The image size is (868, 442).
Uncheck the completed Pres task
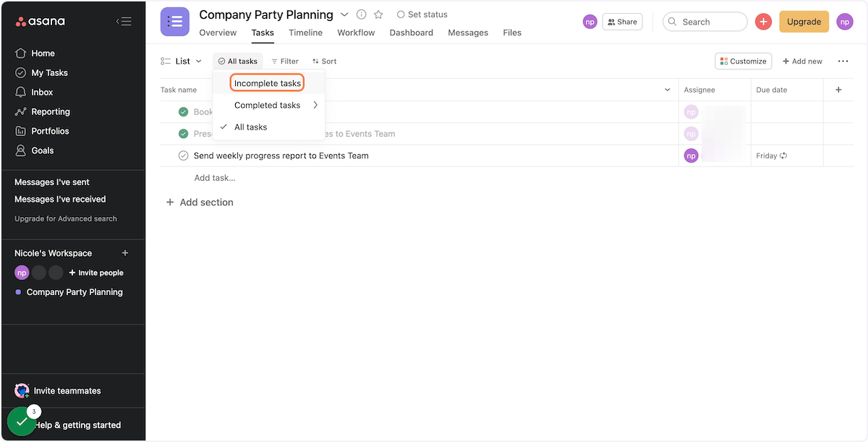[x=184, y=134]
